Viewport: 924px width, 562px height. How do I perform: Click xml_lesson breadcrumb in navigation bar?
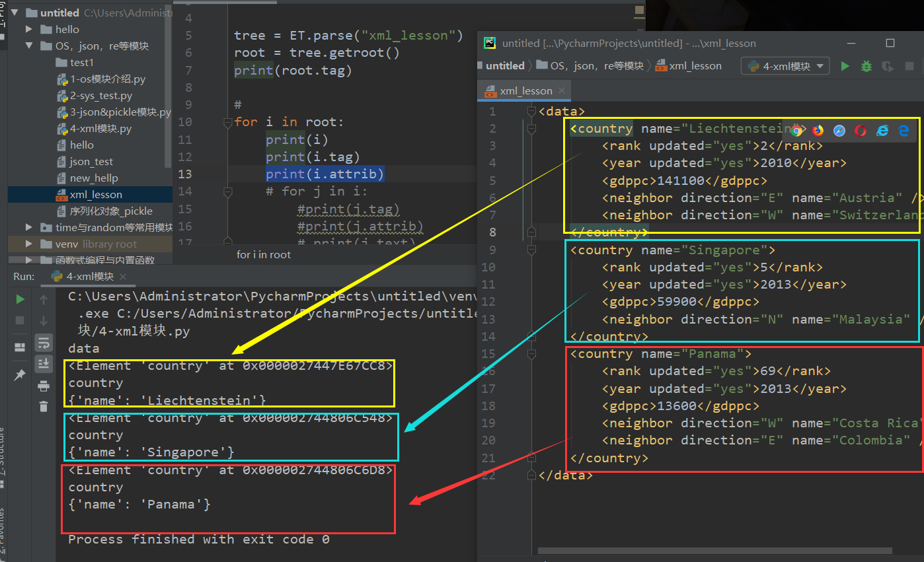pyautogui.click(x=689, y=66)
